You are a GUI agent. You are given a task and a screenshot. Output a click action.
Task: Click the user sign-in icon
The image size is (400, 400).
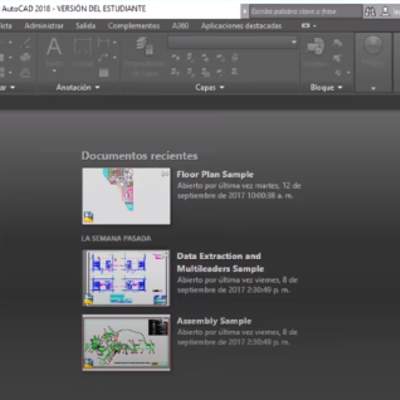point(385,12)
